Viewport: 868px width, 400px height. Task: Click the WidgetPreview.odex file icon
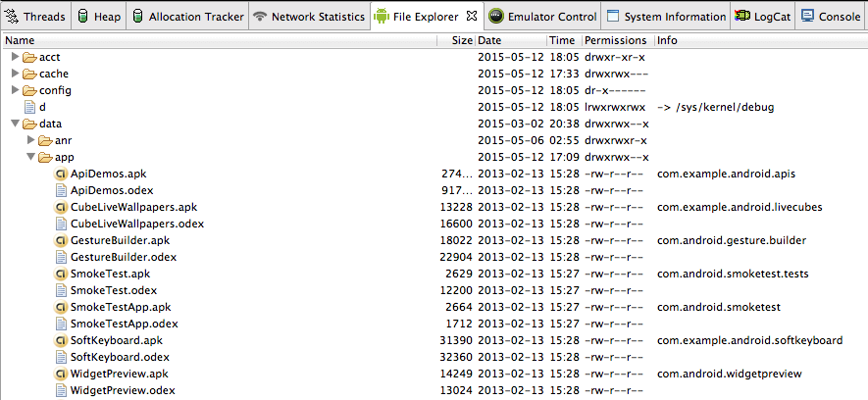[x=61, y=390]
